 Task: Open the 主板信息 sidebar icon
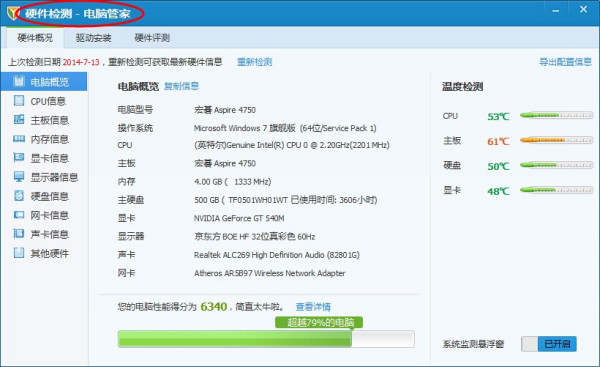pos(19,119)
